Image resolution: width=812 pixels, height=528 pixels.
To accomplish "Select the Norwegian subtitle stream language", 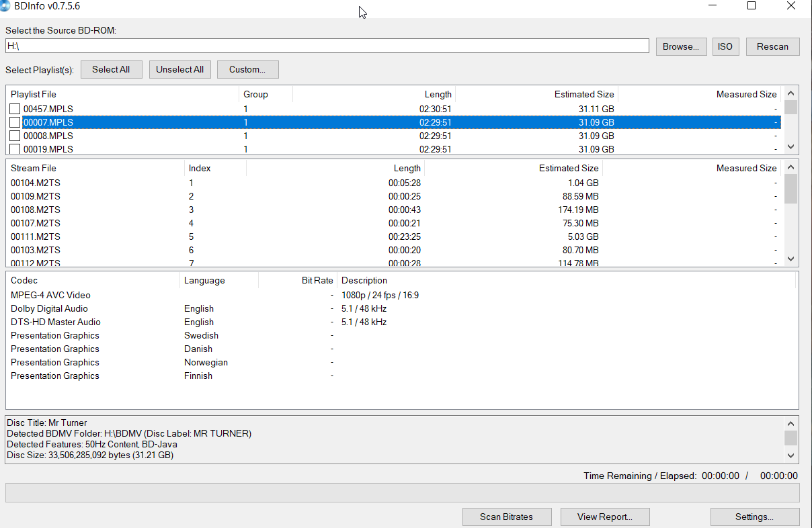I will [206, 362].
